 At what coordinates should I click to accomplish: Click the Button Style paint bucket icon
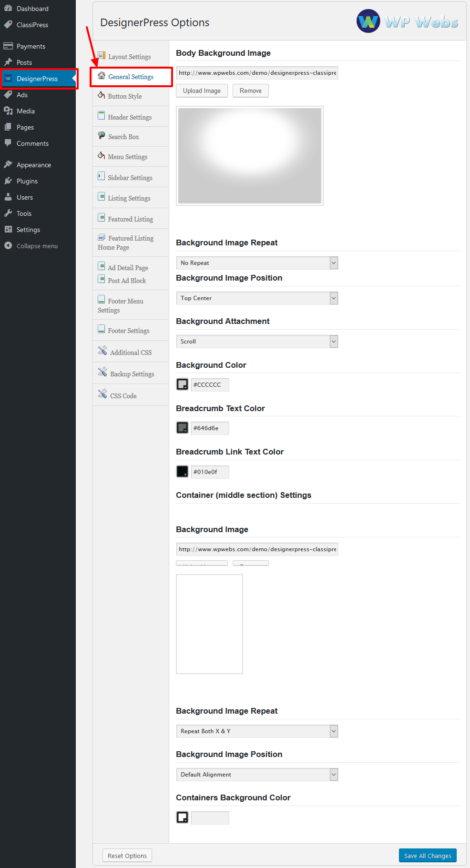coord(101,95)
